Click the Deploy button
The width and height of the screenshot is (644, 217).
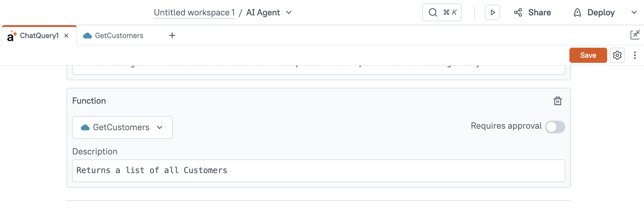[601, 12]
